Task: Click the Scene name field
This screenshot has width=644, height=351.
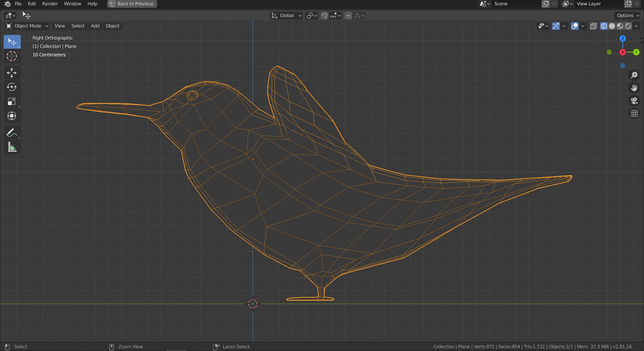Action: click(516, 4)
